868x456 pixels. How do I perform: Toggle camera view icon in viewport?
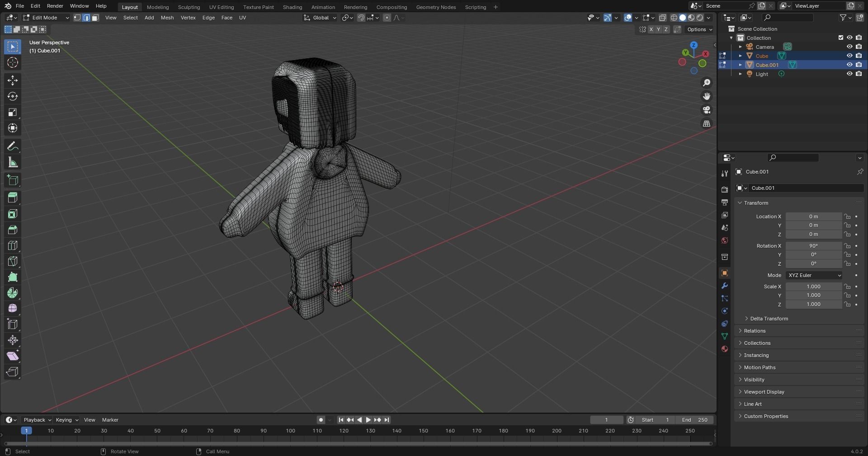(x=707, y=110)
